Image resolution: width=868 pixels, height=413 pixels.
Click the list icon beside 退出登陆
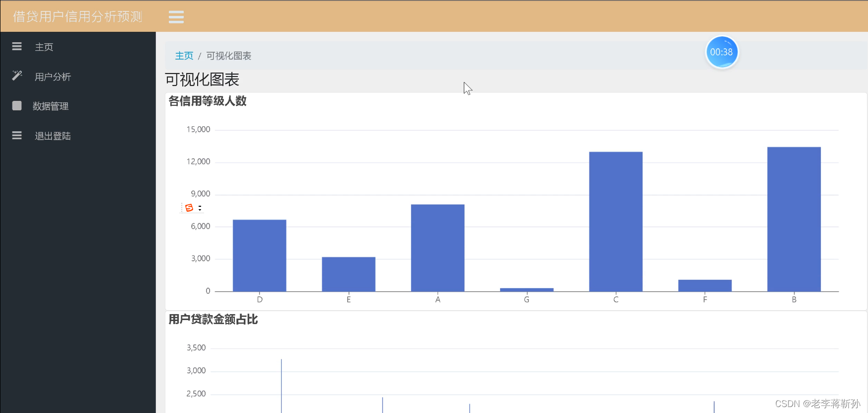point(17,135)
